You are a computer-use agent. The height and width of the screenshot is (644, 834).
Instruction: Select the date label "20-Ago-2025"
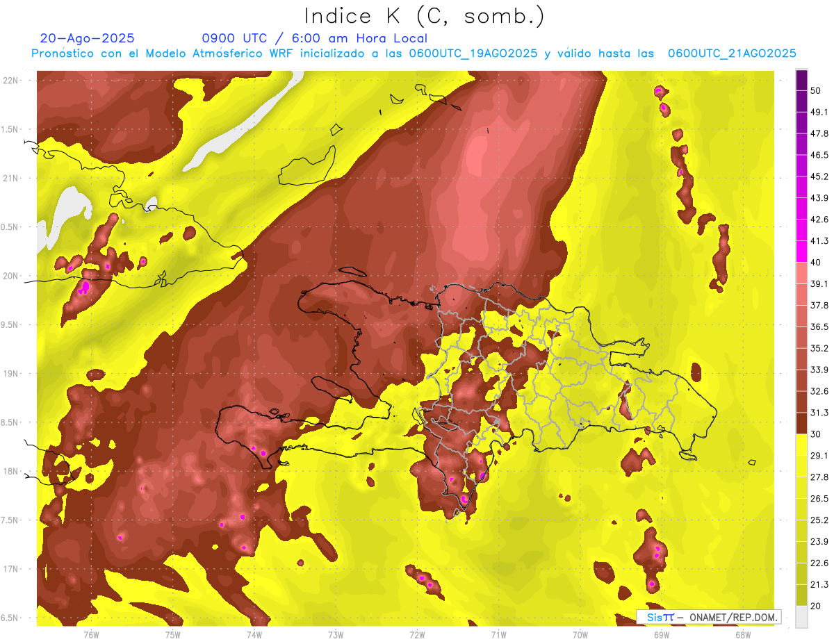(x=88, y=38)
